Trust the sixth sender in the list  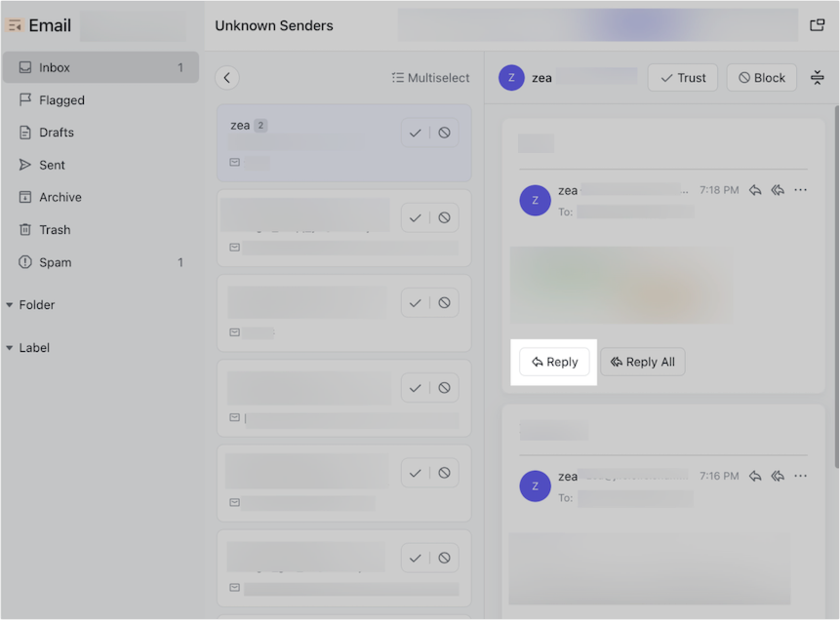(x=416, y=559)
